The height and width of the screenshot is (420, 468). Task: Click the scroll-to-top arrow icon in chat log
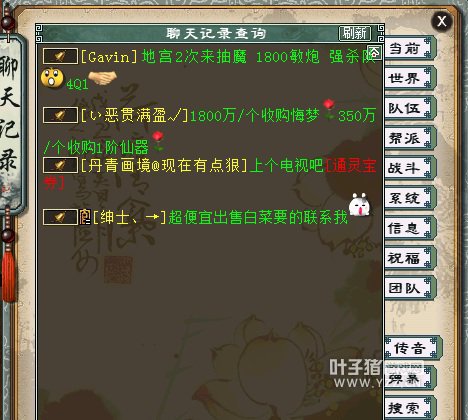(x=375, y=52)
